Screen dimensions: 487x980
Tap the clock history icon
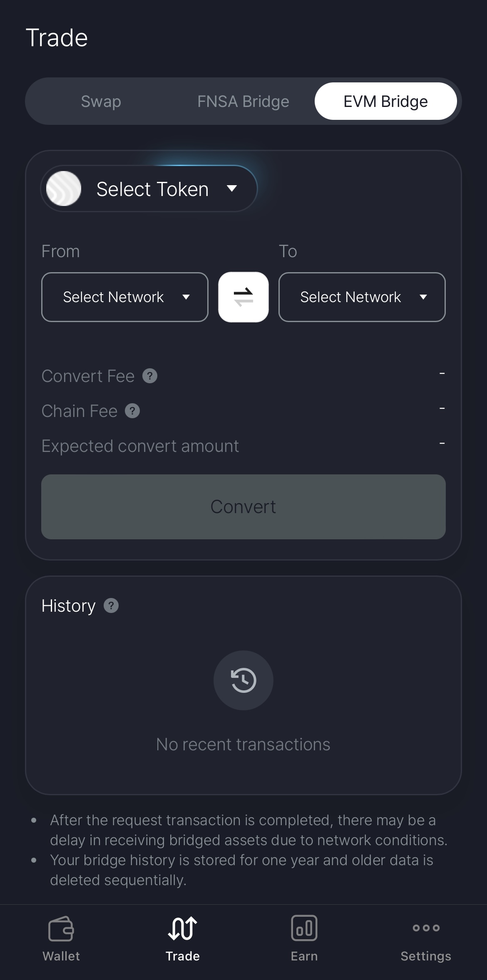click(243, 680)
